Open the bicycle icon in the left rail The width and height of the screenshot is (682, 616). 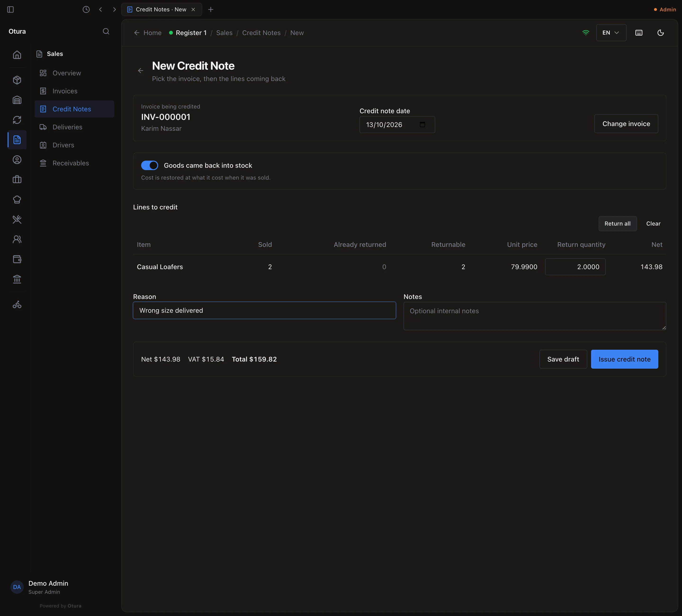coord(17,305)
